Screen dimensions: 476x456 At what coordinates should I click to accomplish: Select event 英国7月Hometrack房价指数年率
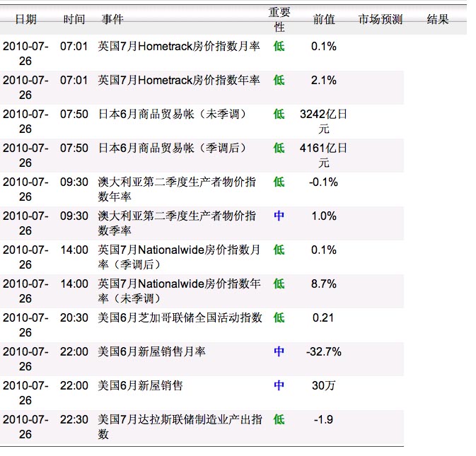pos(179,81)
